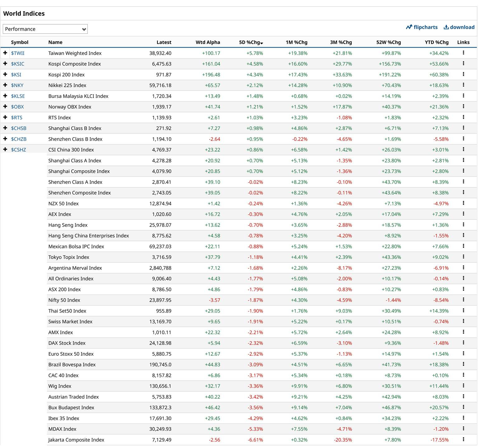Select the Wig Index name cell
The image size is (488, 448).
(60, 386)
